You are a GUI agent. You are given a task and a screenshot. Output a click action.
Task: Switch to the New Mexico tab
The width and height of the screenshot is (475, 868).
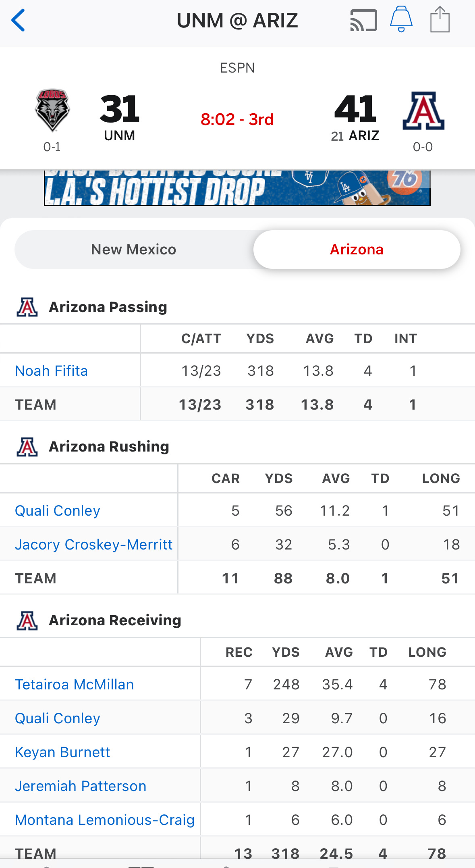click(x=134, y=250)
